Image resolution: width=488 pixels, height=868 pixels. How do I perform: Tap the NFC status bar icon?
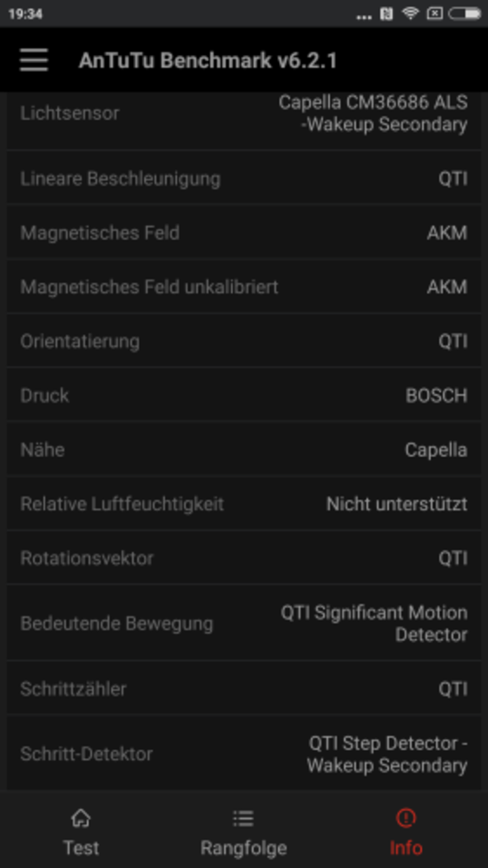[x=386, y=14]
